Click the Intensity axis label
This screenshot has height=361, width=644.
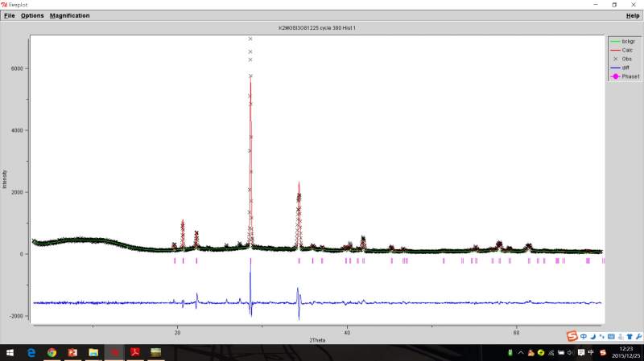click(x=5, y=179)
